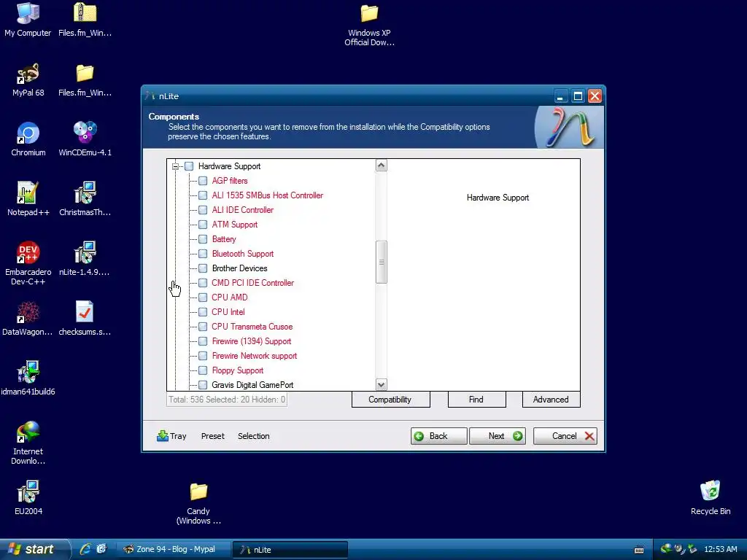Click the component list scrollbar thumb
The width and height of the screenshot is (747, 560).
[381, 262]
